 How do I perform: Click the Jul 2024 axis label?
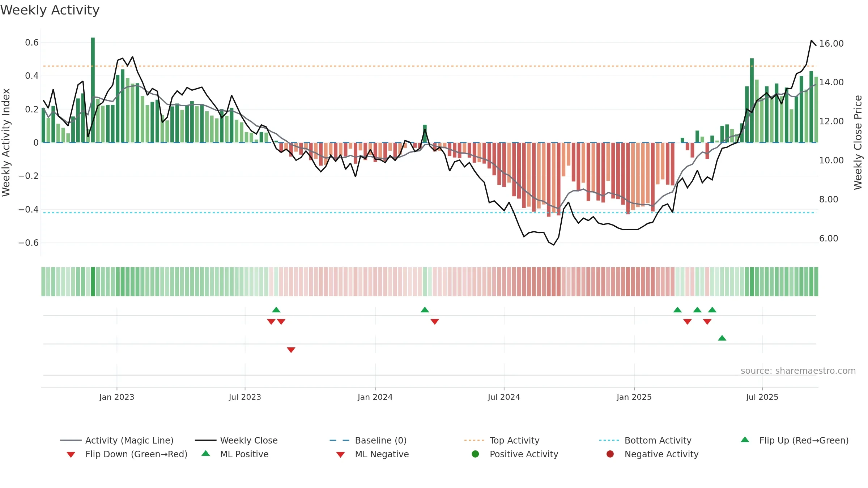[504, 397]
